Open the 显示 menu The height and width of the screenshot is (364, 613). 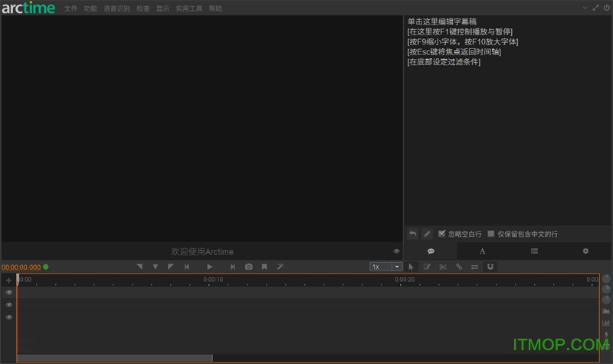[x=162, y=8]
